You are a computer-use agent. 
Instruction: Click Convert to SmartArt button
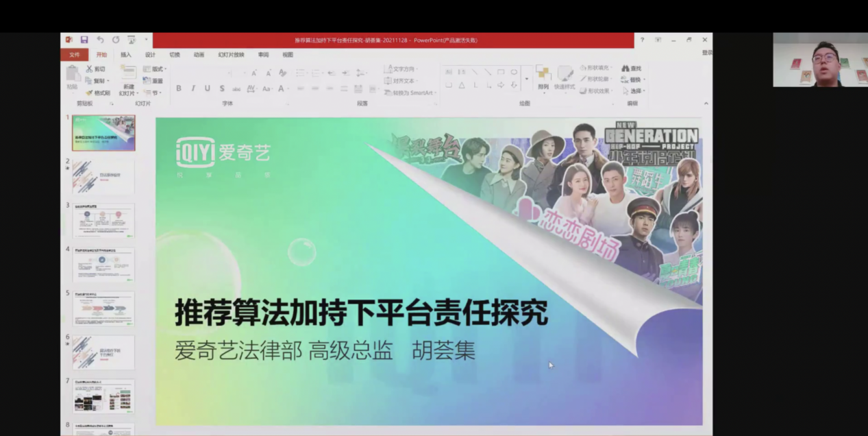[410, 93]
